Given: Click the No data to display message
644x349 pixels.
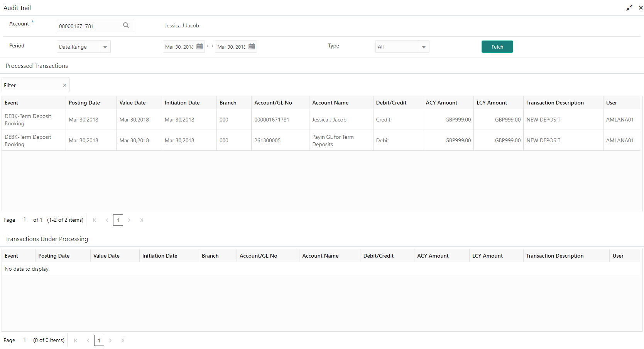Looking at the screenshot, I should click(x=27, y=269).
